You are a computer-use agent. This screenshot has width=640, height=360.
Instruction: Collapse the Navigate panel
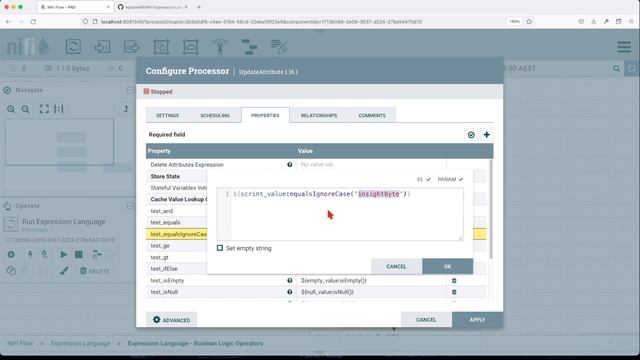click(x=130, y=90)
